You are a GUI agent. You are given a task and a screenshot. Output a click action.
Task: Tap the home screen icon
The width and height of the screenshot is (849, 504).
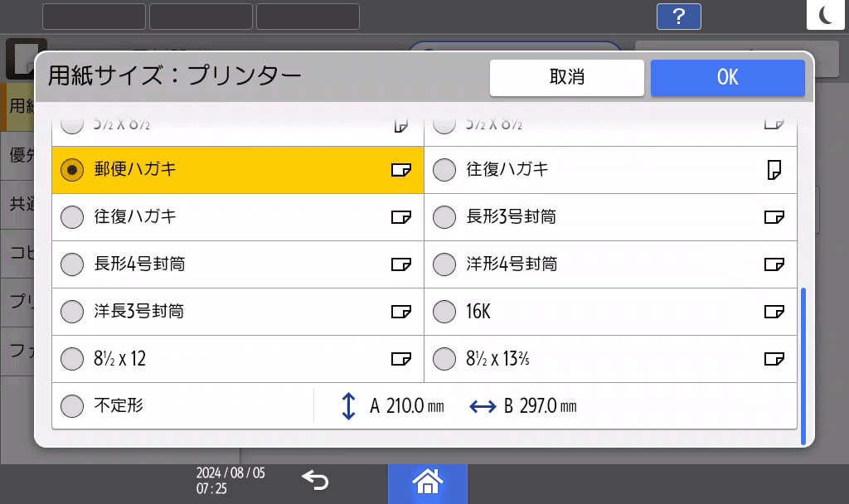click(x=427, y=482)
